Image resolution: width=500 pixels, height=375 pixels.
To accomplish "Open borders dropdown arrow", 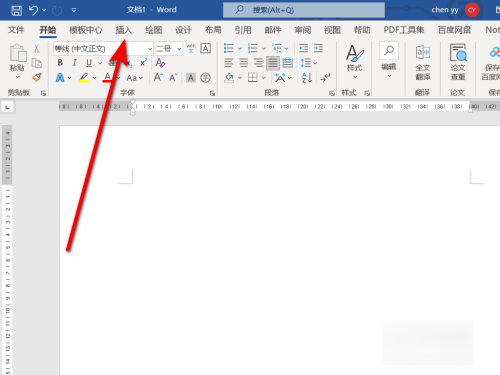I will pyautogui.click(x=264, y=78).
